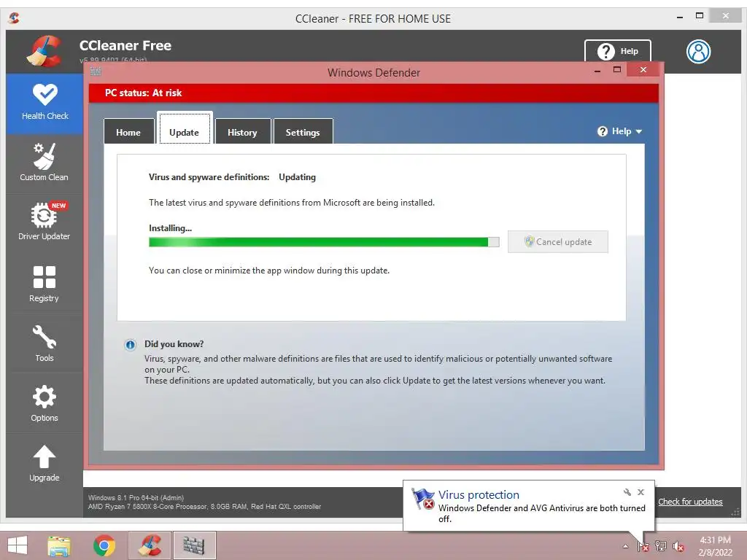Show hidden tray icons arrow
The height and width of the screenshot is (560, 747).
[x=625, y=546]
